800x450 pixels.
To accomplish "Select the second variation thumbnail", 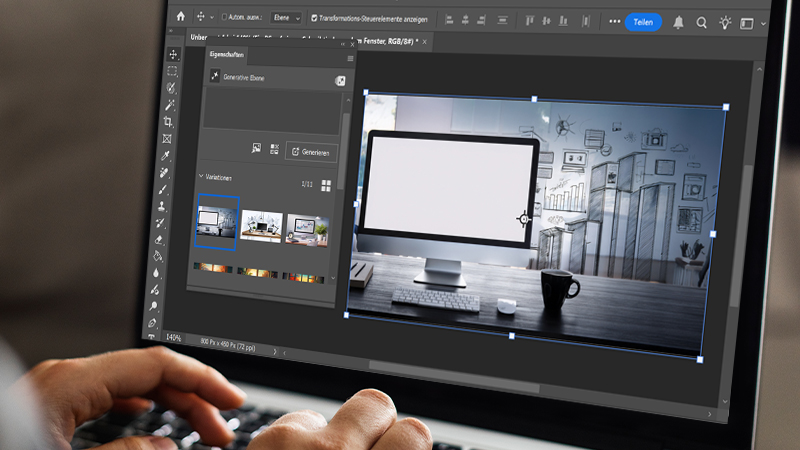I will 260,227.
